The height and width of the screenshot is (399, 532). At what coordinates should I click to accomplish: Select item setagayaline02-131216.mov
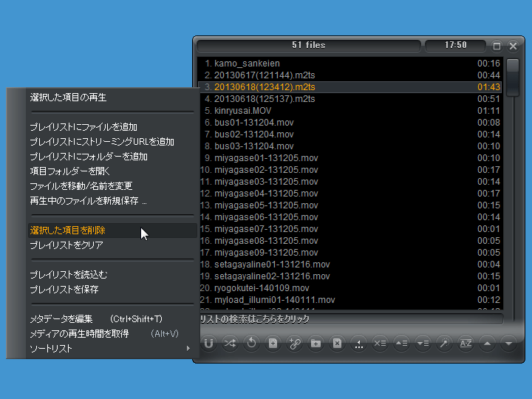(350, 276)
